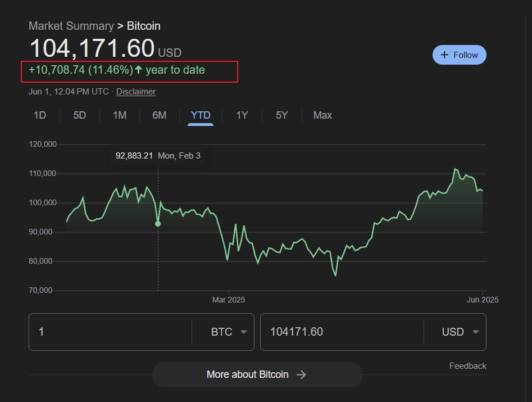The height and width of the screenshot is (402, 532).
Task: Show the 5Y chart range
Action: (281, 115)
